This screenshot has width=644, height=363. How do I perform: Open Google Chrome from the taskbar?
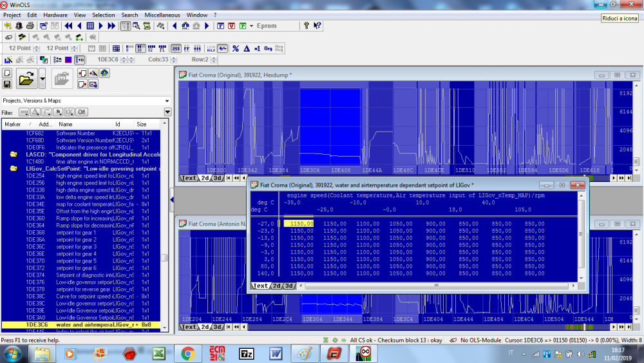point(187,353)
